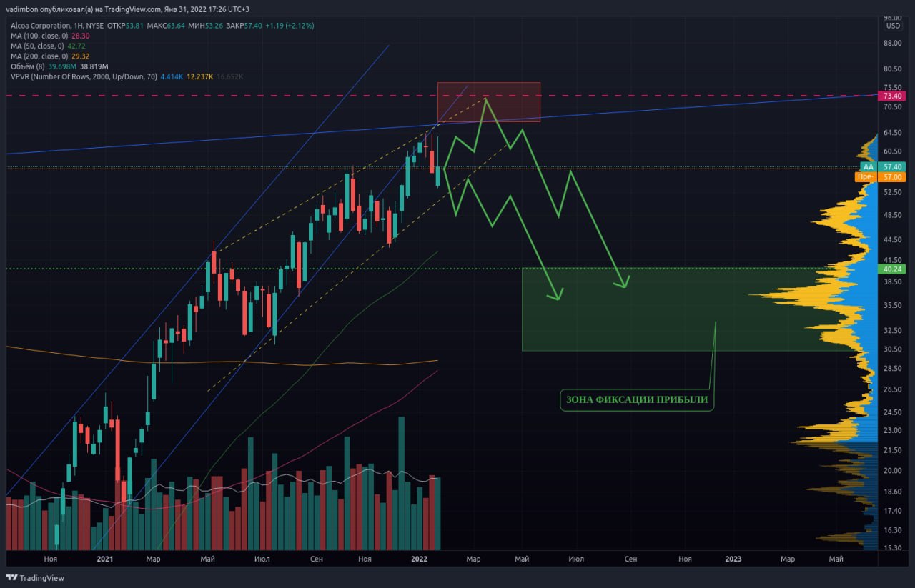Click the 28.50 price axis label

[893, 369]
